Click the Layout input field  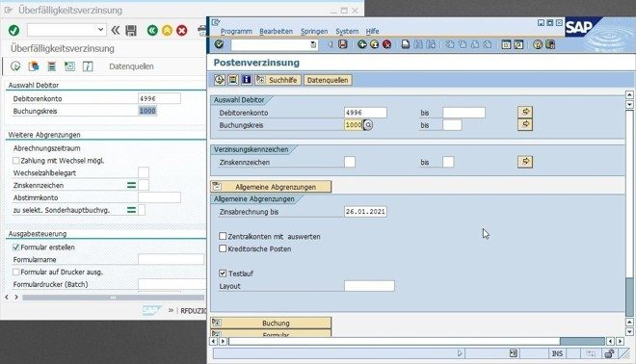tap(369, 286)
